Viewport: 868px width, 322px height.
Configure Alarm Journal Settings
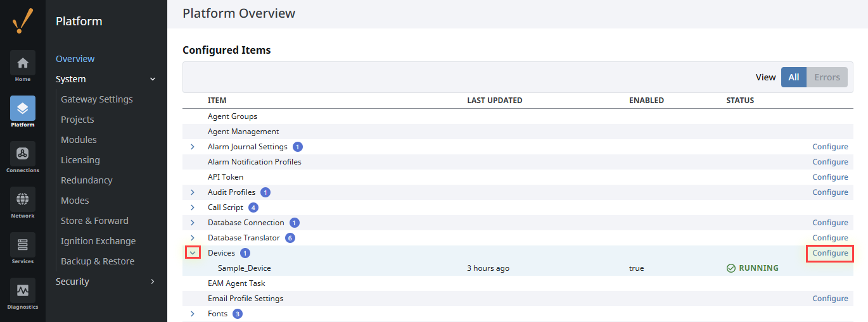tap(830, 147)
